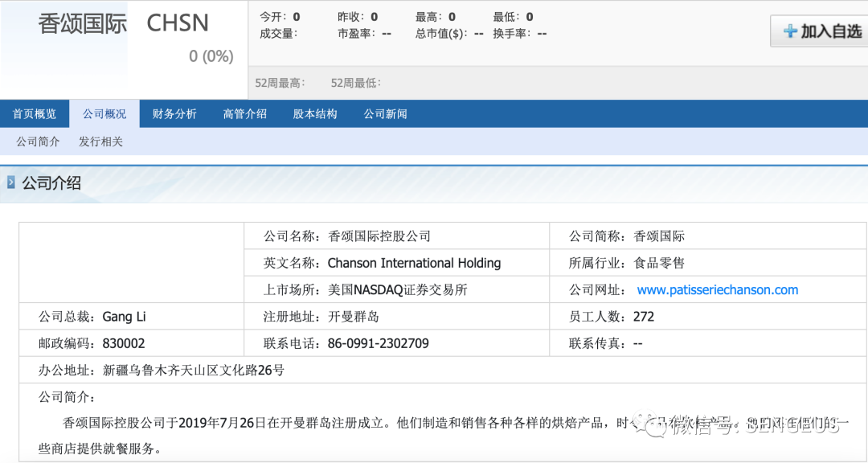Screen dimensions: 868x463
Task: Click the 市盈率 P/E ratio label
Action: pyautogui.click(x=357, y=34)
